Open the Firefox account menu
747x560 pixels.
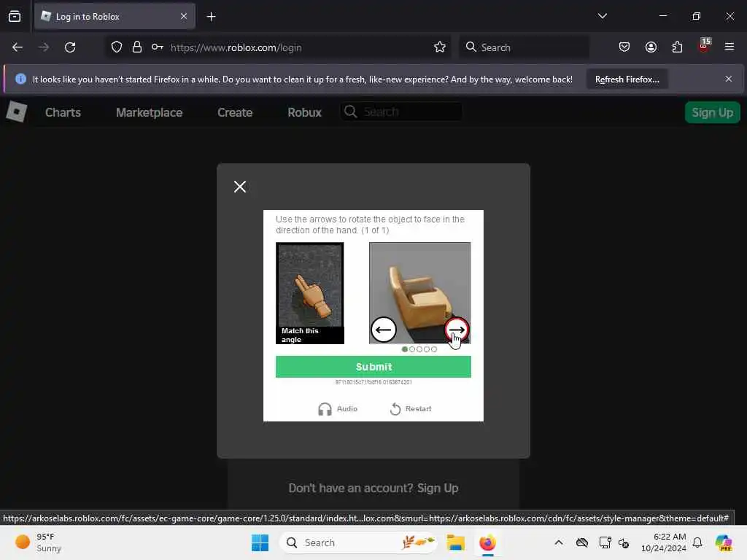point(651,47)
